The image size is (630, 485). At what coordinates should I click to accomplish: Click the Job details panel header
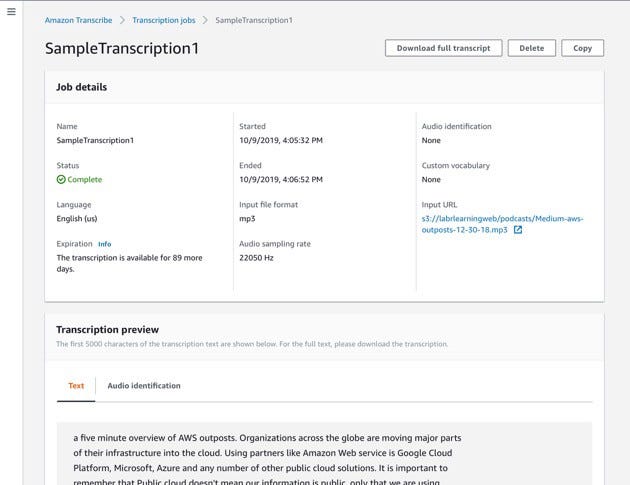pos(82,87)
